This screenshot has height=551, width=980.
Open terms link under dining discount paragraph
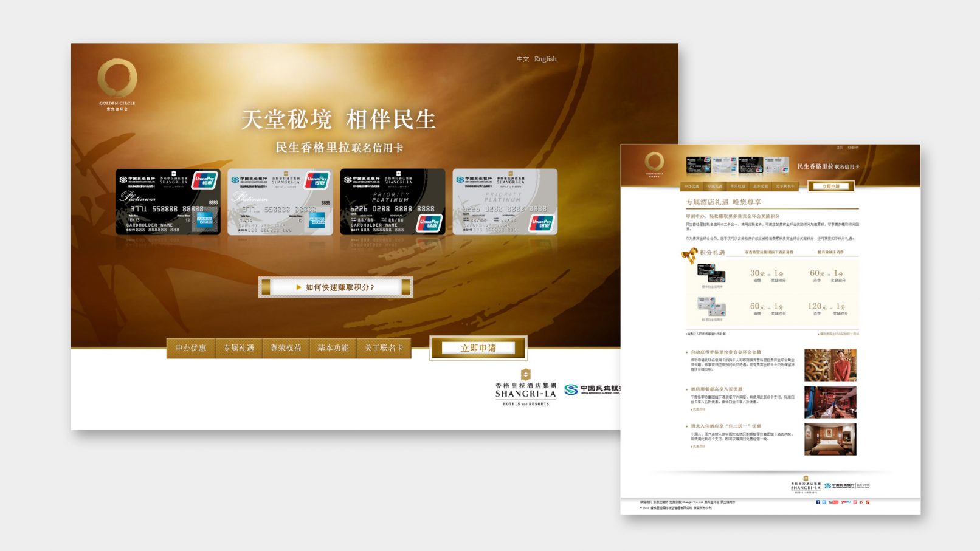click(x=698, y=409)
